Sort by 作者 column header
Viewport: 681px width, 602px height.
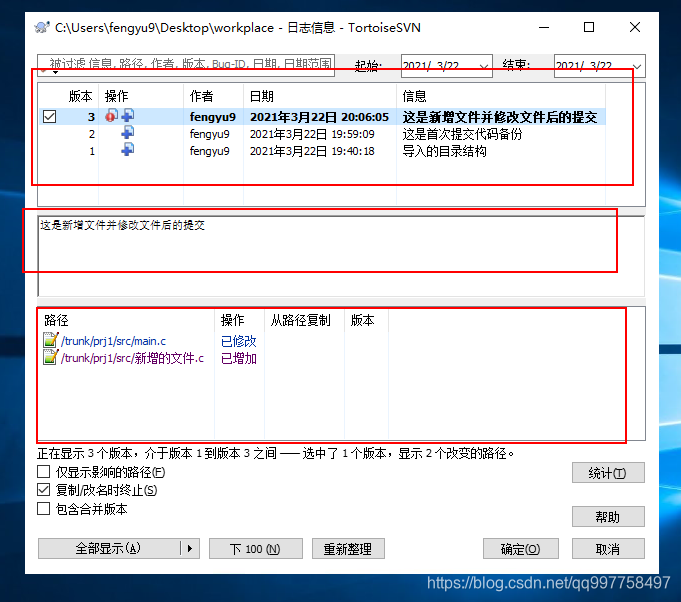(213, 96)
